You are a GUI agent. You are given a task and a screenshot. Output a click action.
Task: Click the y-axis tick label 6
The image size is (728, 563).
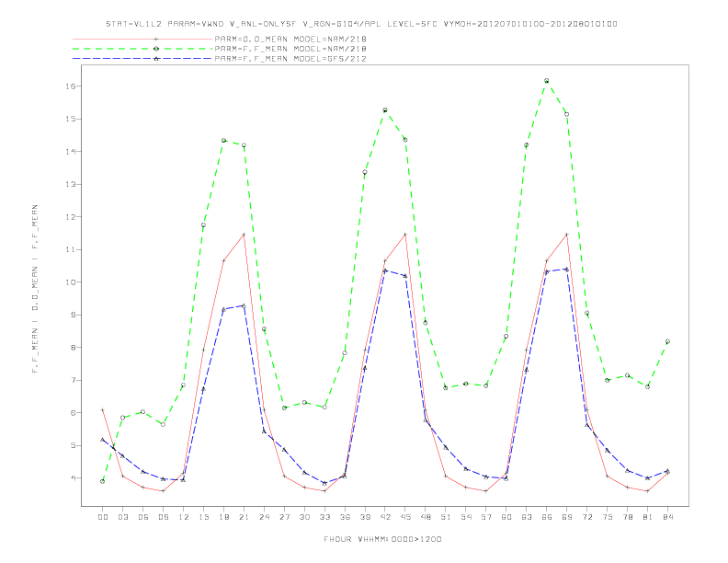point(74,412)
